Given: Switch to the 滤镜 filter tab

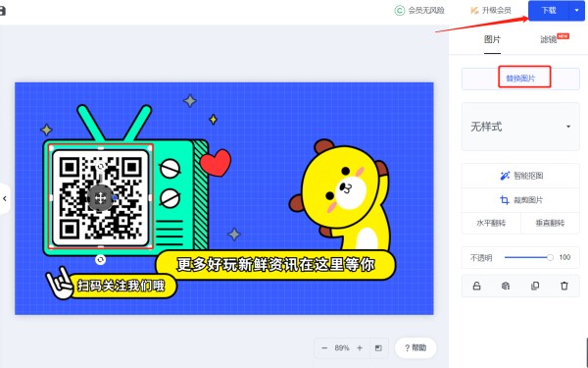Looking at the screenshot, I should (x=548, y=39).
